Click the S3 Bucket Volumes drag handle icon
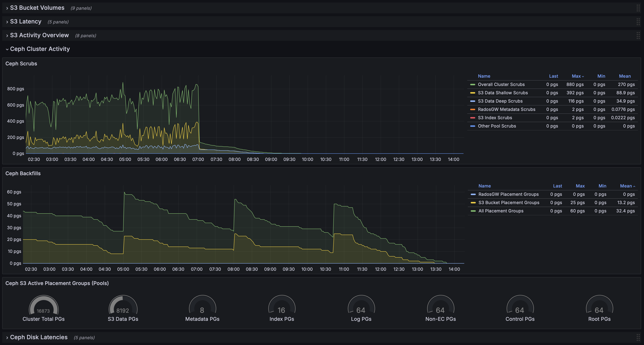 638,8
